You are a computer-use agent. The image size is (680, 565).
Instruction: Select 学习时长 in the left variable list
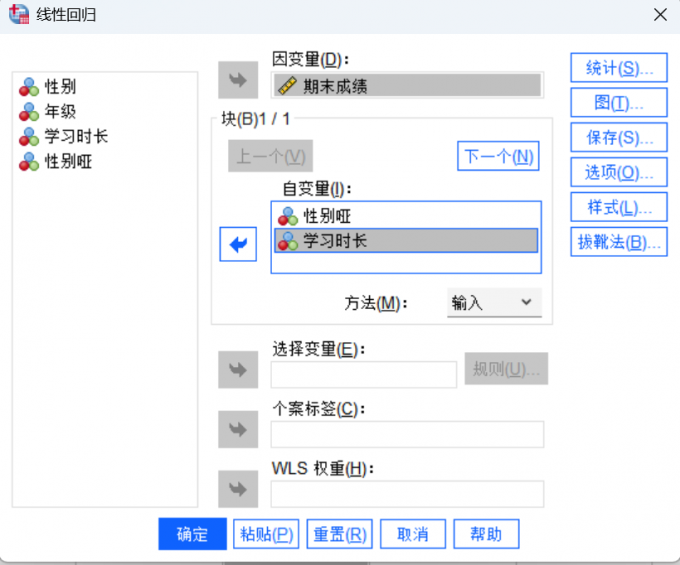76,137
